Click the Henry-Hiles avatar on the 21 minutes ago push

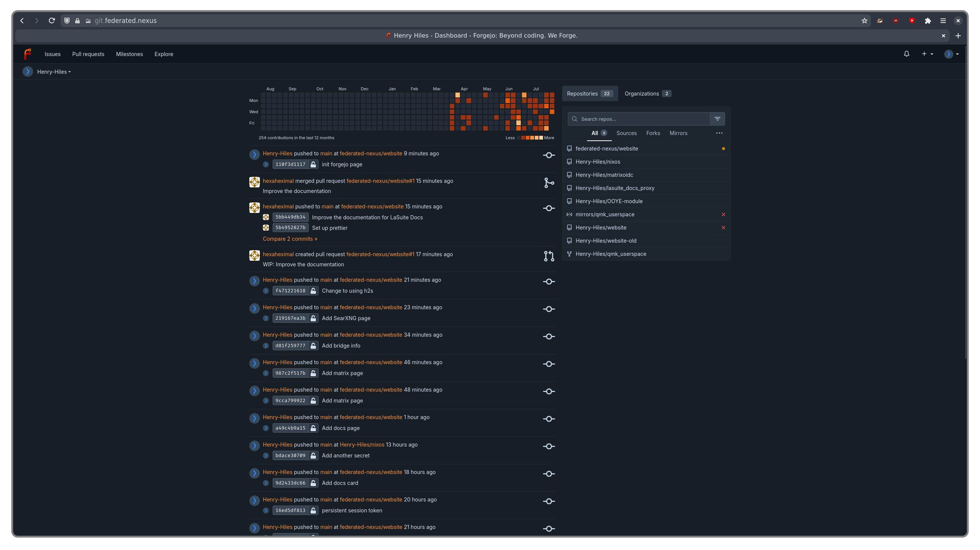click(x=255, y=281)
